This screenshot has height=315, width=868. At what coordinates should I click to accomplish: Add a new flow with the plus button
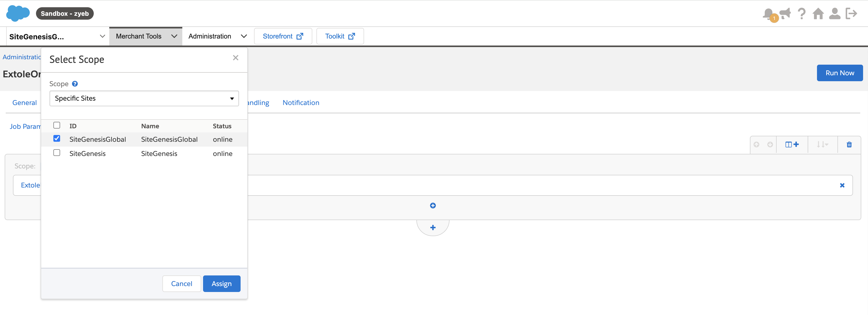pyautogui.click(x=433, y=228)
